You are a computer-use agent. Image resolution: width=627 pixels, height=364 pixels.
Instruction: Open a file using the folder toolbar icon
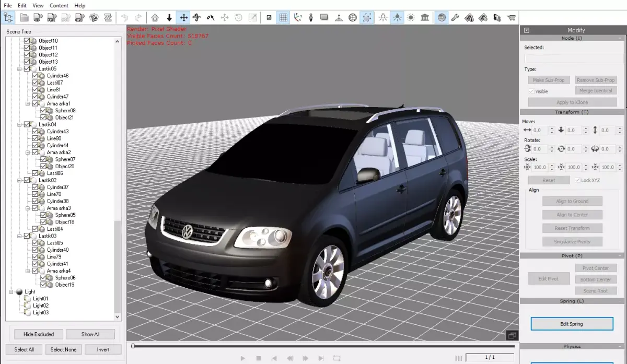[x=25, y=17]
